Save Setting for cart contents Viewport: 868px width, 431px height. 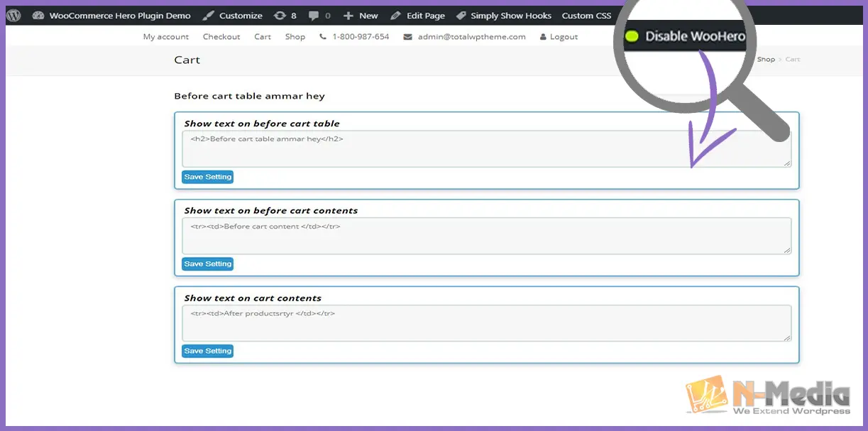(x=207, y=351)
